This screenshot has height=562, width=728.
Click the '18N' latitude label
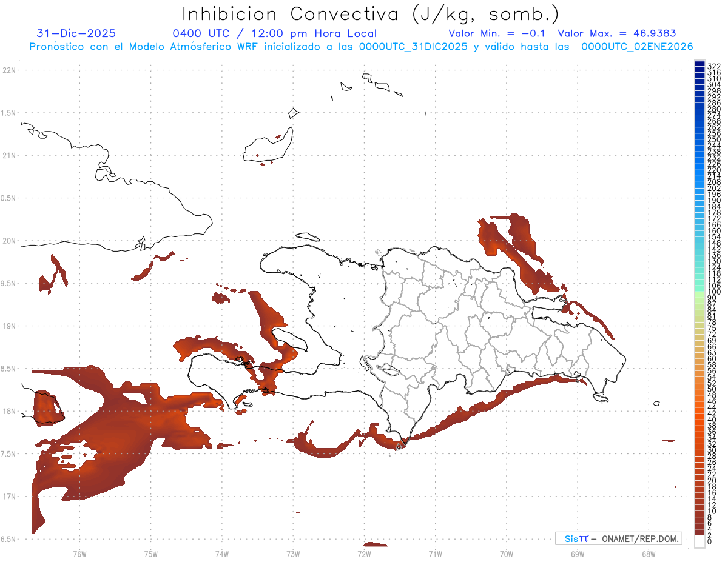[8, 411]
